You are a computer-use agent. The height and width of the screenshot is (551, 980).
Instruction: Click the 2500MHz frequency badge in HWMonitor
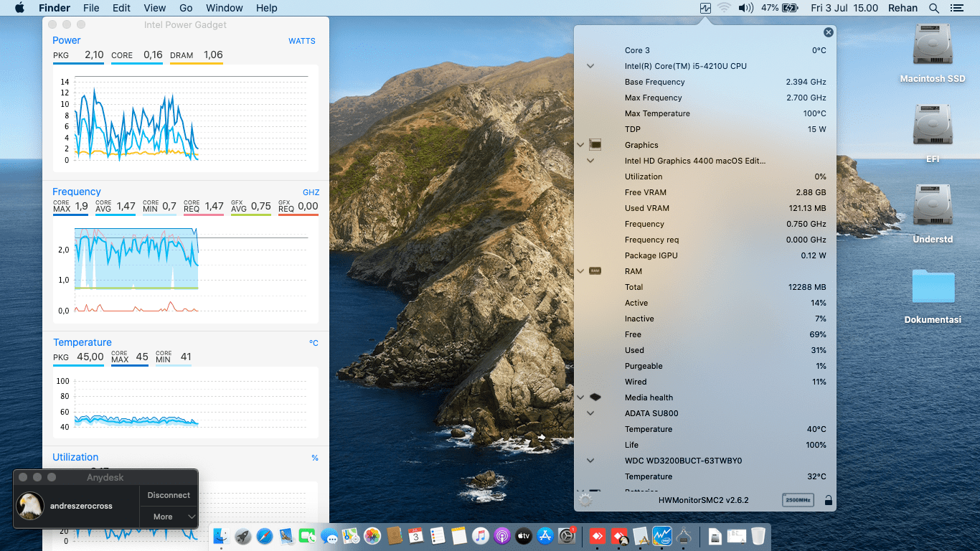(798, 500)
